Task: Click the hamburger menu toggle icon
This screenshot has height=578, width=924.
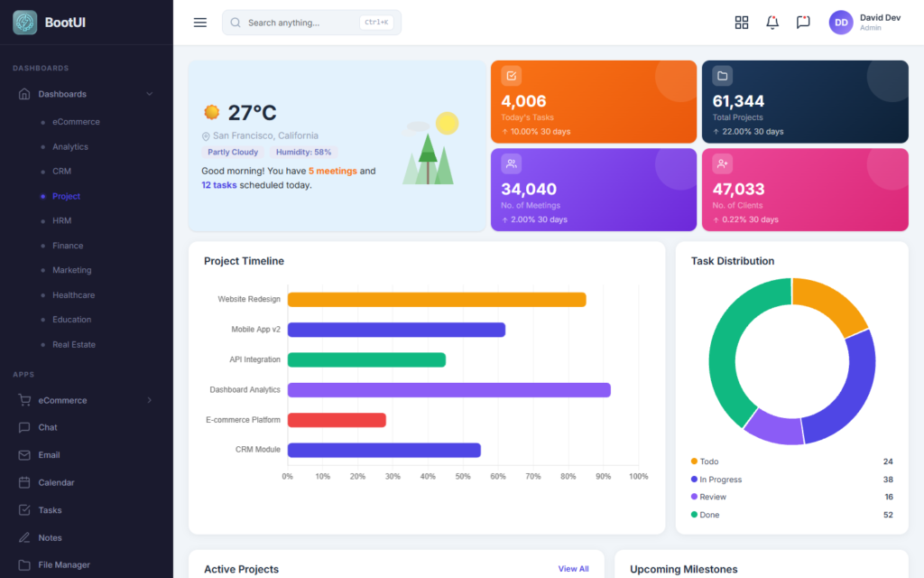Action: point(199,23)
